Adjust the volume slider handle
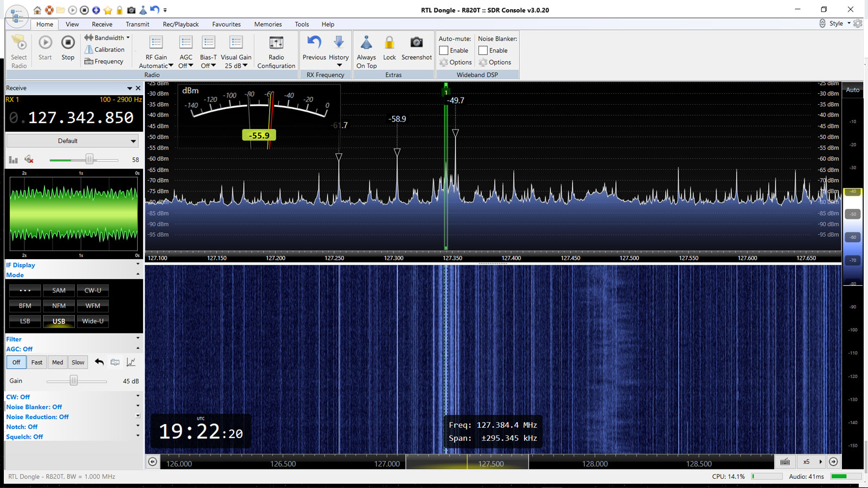This screenshot has width=868, height=488. 90,159
